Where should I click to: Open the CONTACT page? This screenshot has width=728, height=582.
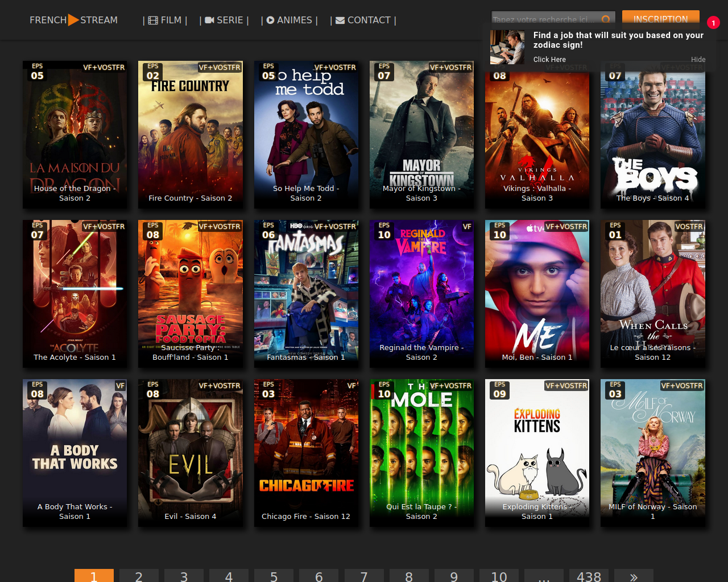363,20
